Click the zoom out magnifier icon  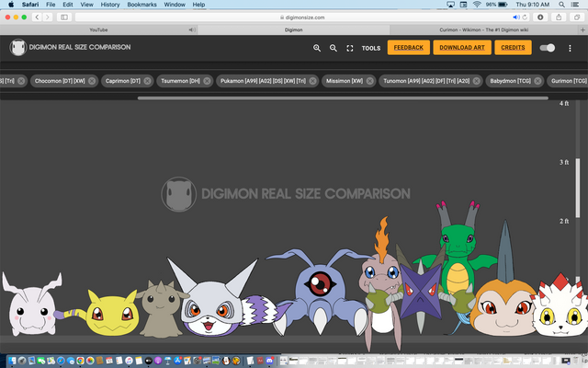(x=334, y=48)
